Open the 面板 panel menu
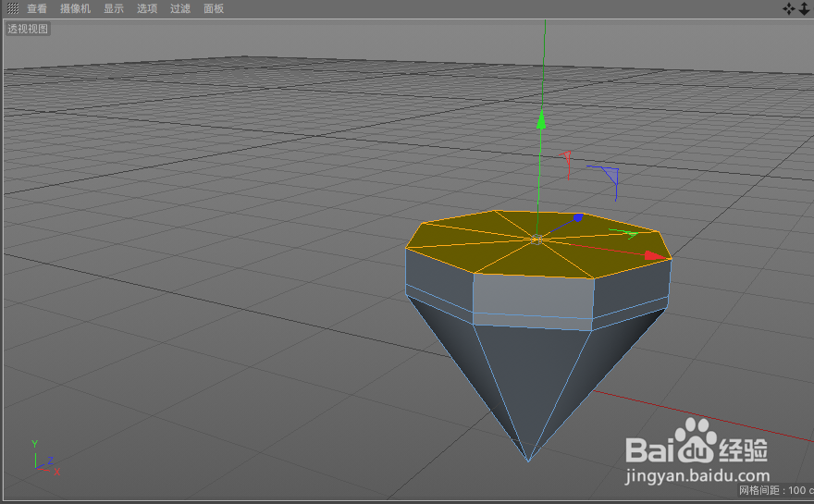The image size is (814, 504). pyautogui.click(x=214, y=8)
